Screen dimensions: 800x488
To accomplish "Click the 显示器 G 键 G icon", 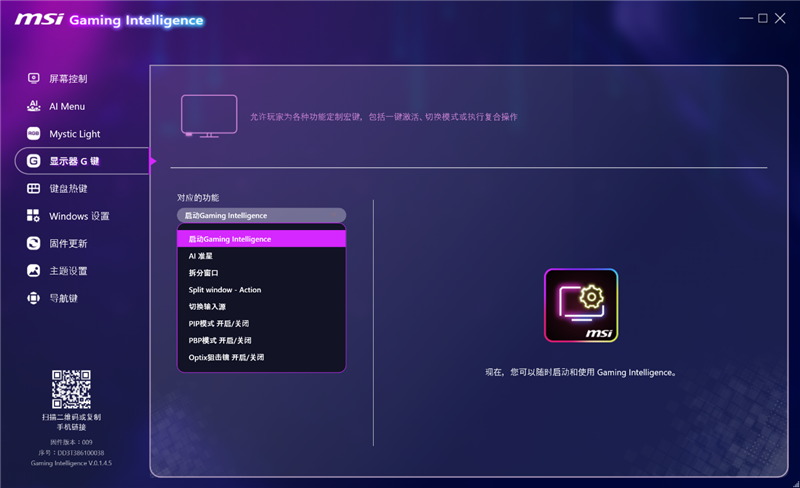I will coord(34,161).
